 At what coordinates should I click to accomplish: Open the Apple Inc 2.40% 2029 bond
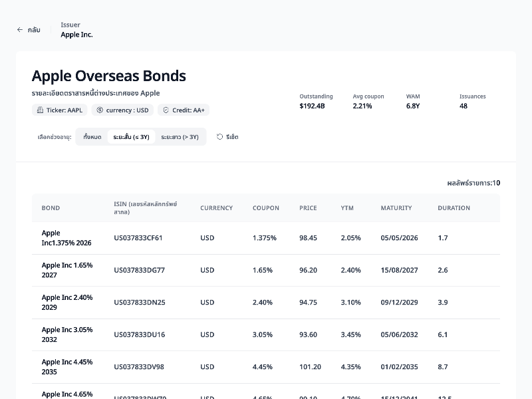pos(67,303)
